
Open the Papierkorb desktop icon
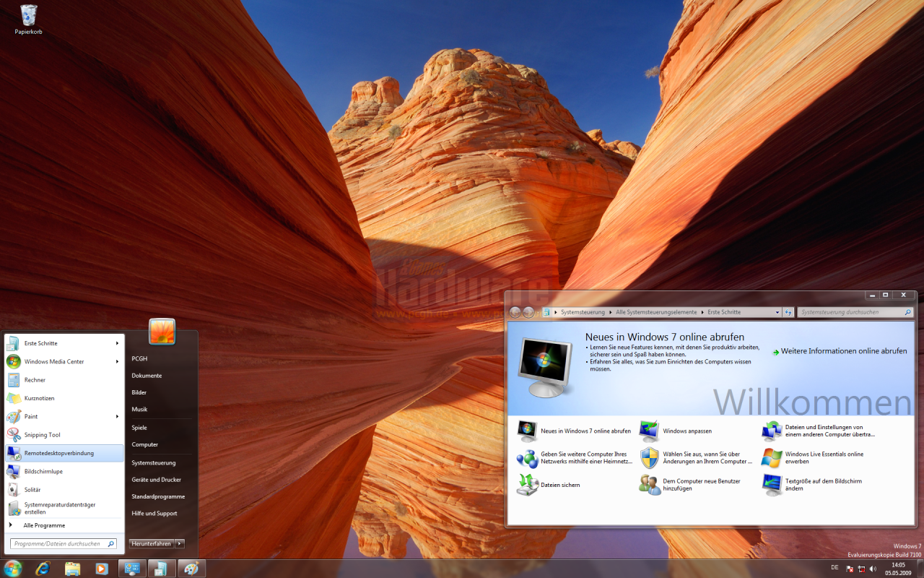pos(29,20)
